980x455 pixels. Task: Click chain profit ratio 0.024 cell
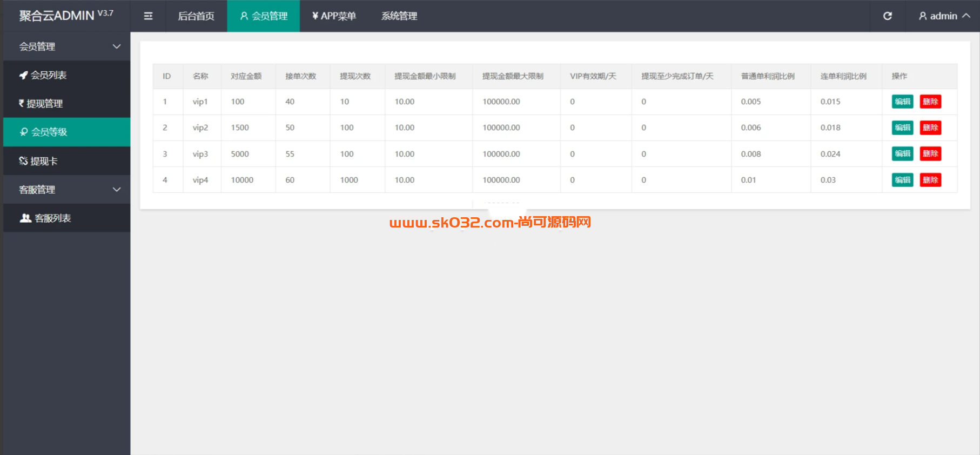[846, 154]
